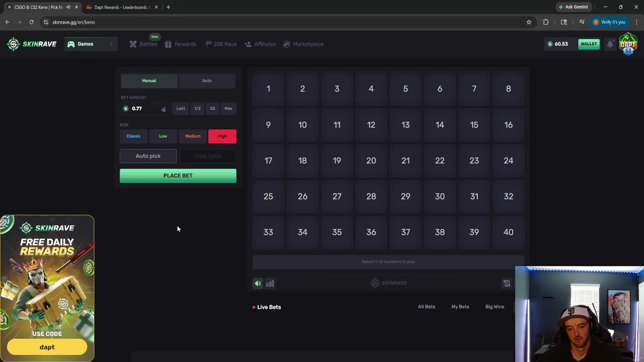Go to the Rewards section
The height and width of the screenshot is (362, 644).
tap(180, 44)
